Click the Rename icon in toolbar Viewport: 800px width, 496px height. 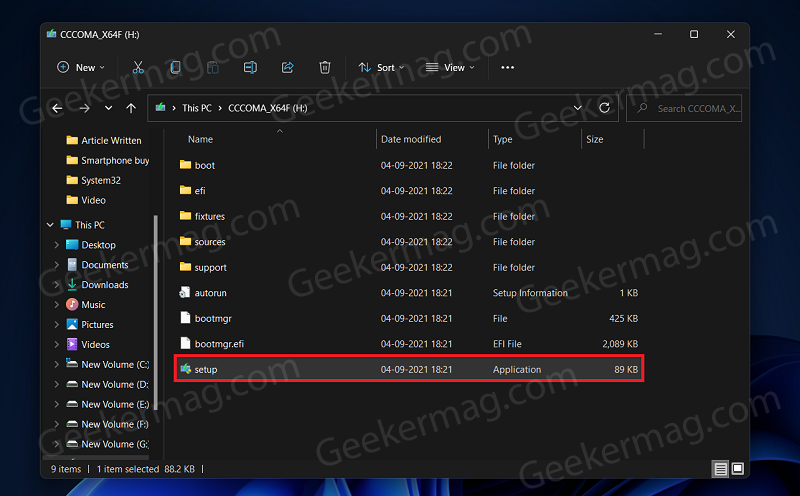(x=250, y=67)
